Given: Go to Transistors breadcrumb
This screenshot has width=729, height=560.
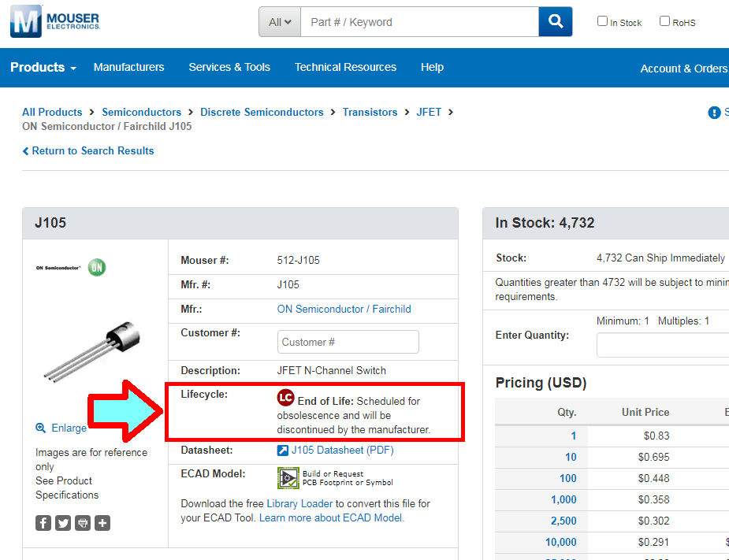Looking at the screenshot, I should pos(370,113).
